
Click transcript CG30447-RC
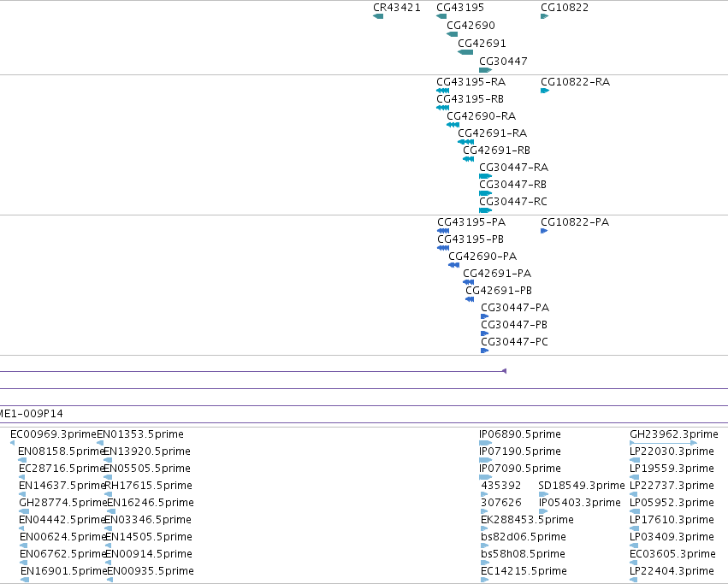pos(485,210)
